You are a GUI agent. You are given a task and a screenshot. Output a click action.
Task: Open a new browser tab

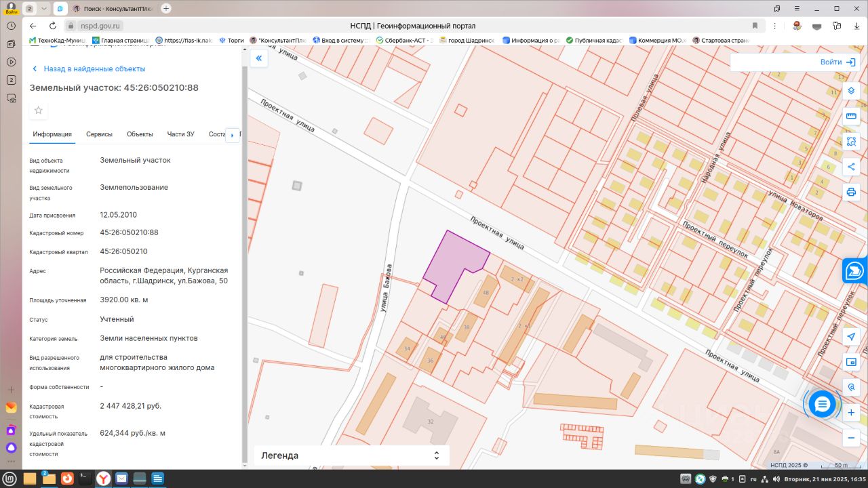[x=166, y=8]
